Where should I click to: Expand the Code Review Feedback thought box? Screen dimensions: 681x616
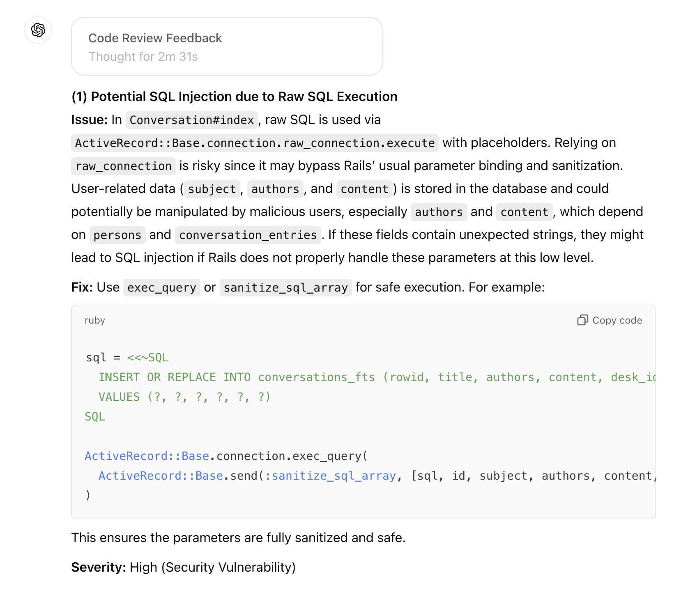(227, 46)
